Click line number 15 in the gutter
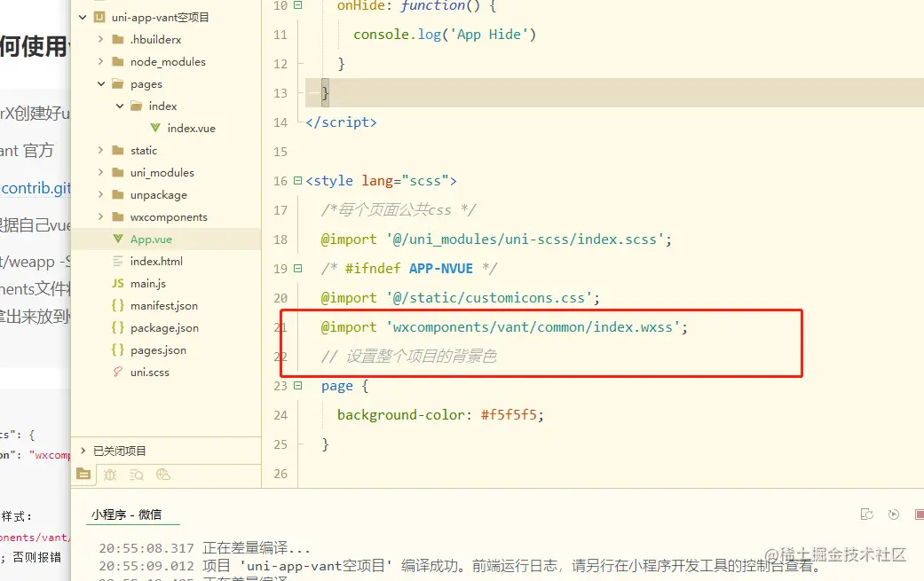The height and width of the screenshot is (581, 924). [280, 152]
